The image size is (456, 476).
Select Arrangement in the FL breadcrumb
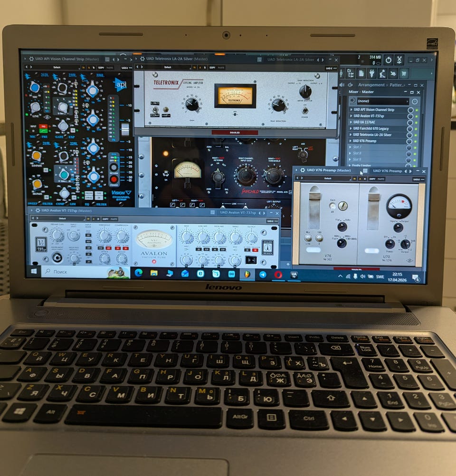click(x=371, y=85)
